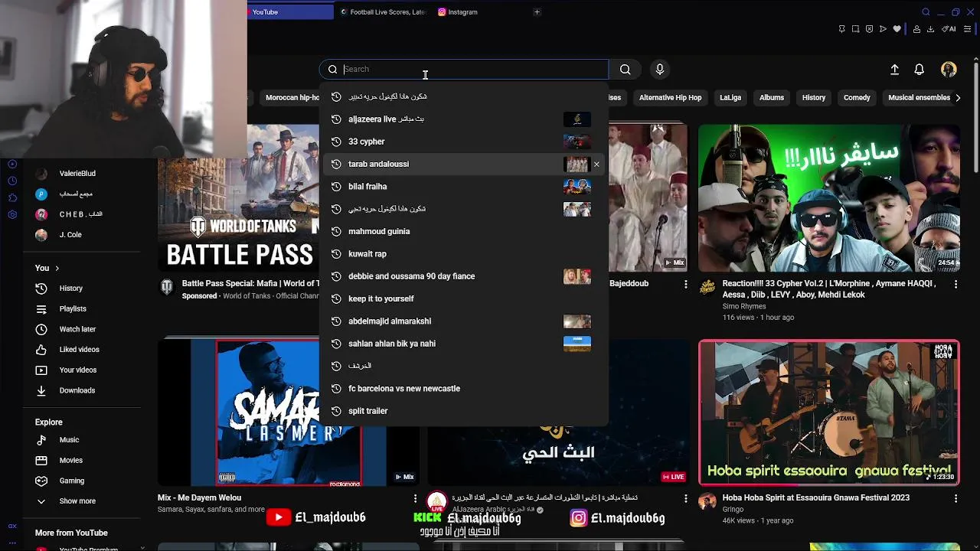Open the 33 Cypher reaction video thumbnail
Viewport: 980px width, 551px height.
[829, 198]
